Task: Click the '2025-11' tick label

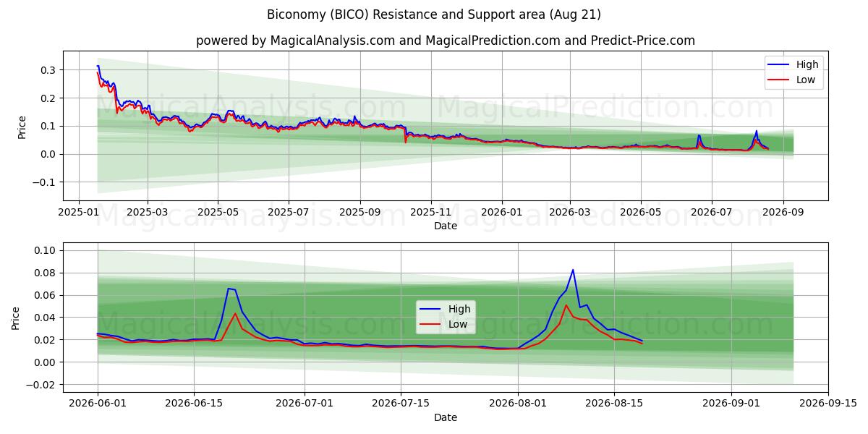Action: (x=431, y=213)
